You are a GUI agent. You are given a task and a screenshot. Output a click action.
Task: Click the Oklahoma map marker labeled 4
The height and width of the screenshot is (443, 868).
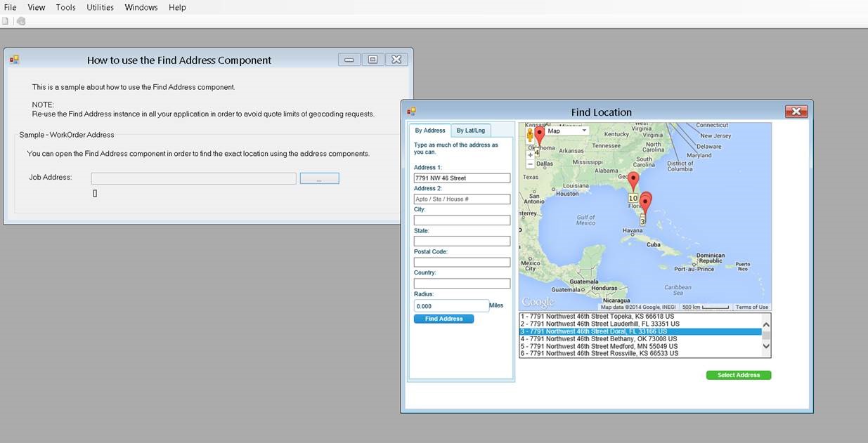pos(539,135)
